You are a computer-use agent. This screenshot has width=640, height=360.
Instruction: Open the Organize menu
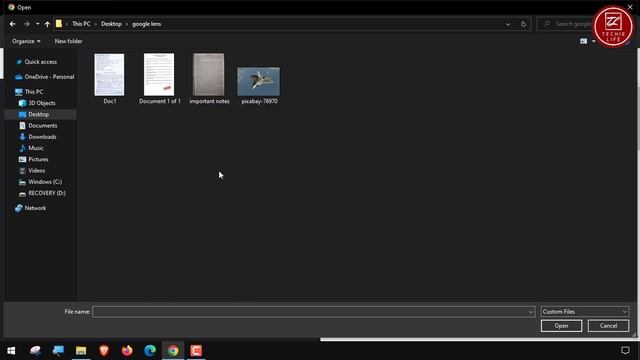(x=26, y=41)
